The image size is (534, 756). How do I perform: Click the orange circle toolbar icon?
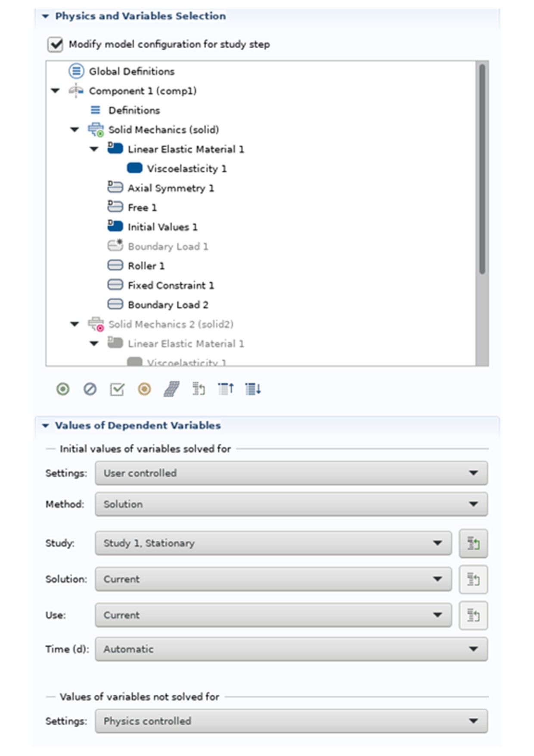click(144, 389)
